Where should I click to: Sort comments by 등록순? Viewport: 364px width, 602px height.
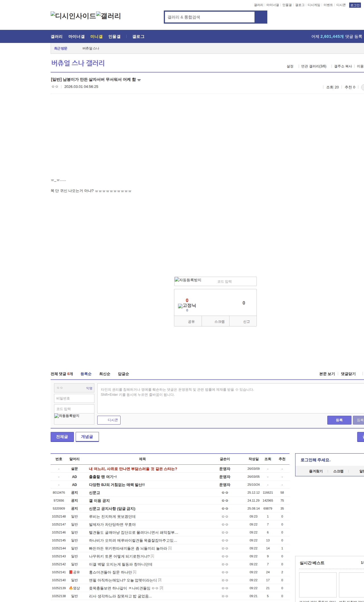point(86,374)
